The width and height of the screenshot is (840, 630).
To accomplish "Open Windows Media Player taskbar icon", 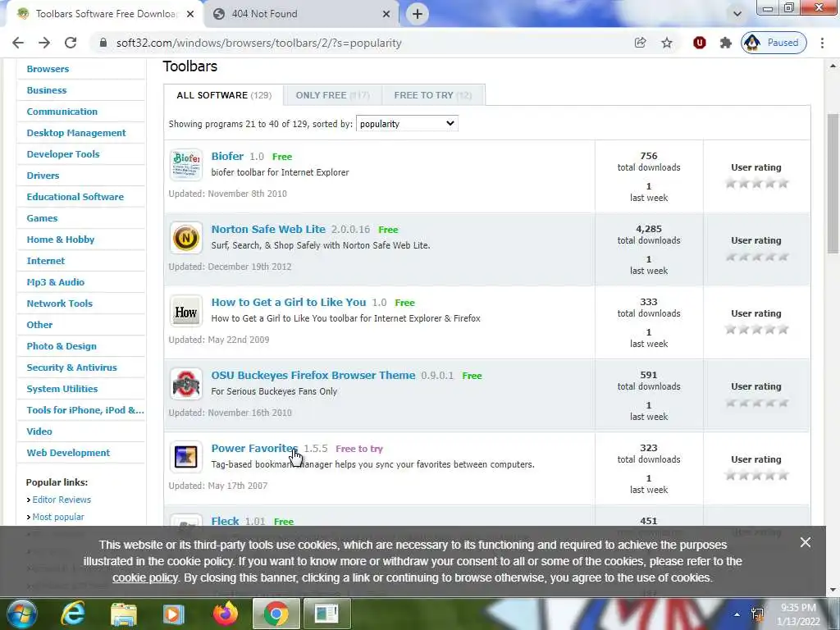I will pos(174,614).
